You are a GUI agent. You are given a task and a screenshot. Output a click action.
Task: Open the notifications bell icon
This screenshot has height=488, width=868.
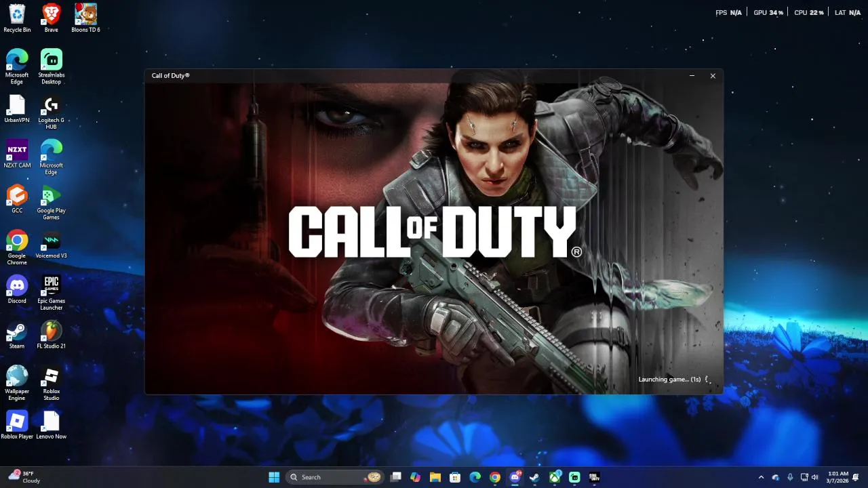click(x=856, y=477)
